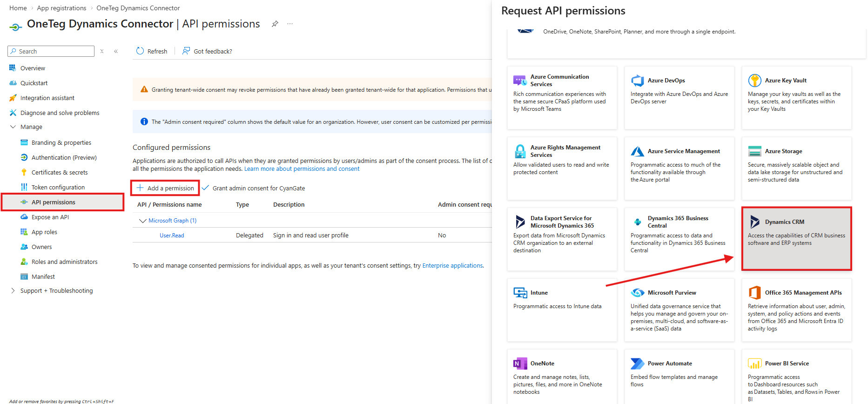Click the Azure Storage icon
Viewport: 868px width, 404px height.
[x=754, y=151]
